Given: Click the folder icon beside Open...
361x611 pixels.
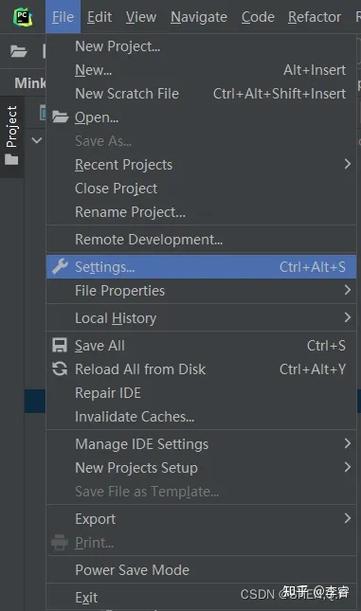Looking at the screenshot, I should tap(60, 117).
